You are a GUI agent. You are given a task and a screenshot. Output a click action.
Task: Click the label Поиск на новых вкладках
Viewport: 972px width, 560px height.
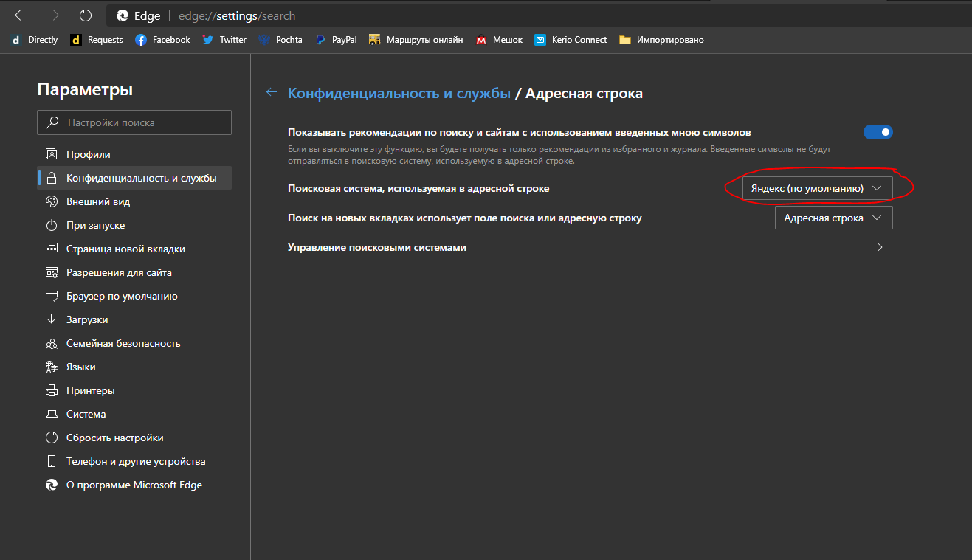[465, 218]
